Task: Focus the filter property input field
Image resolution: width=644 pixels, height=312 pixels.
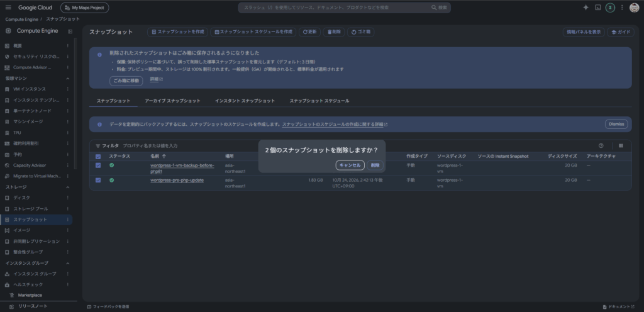Action: [150, 146]
